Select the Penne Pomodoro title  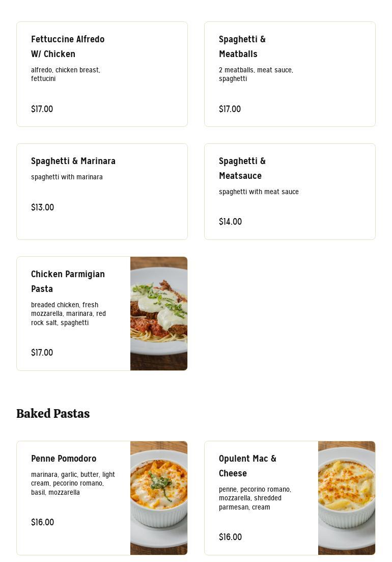pos(64,459)
